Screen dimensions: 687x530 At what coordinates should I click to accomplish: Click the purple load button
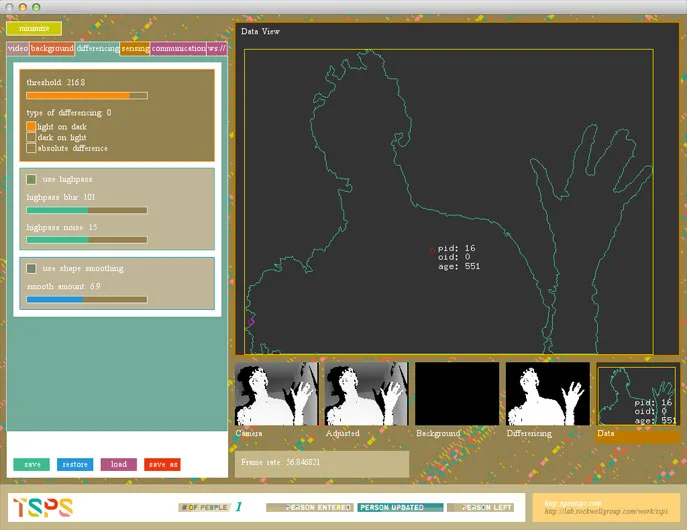[119, 464]
